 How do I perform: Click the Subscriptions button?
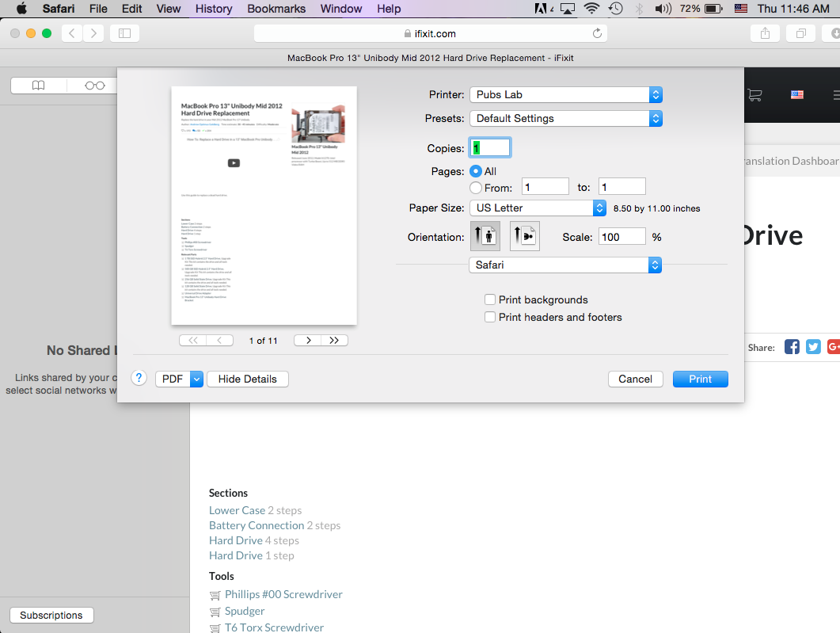point(51,616)
